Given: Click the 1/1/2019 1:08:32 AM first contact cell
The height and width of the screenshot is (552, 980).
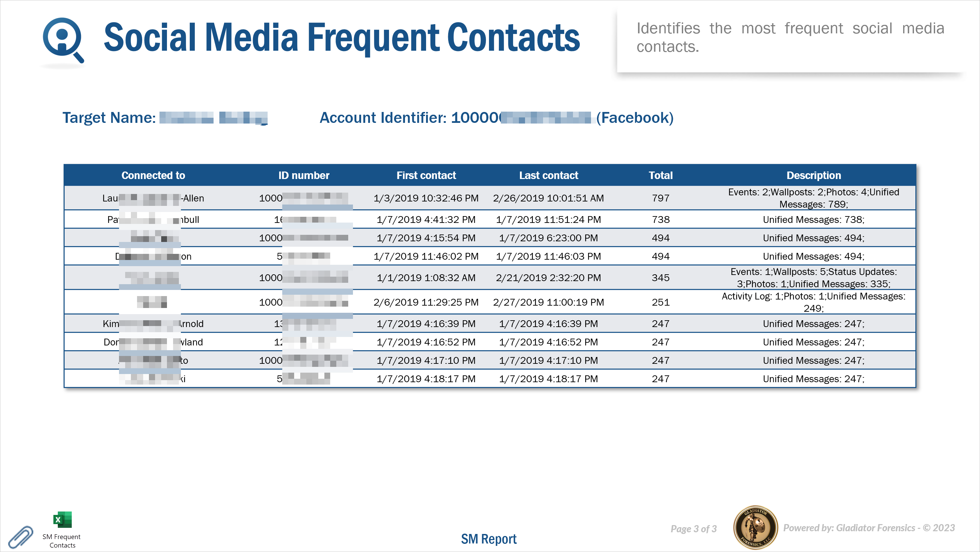Looking at the screenshot, I should [x=426, y=277].
